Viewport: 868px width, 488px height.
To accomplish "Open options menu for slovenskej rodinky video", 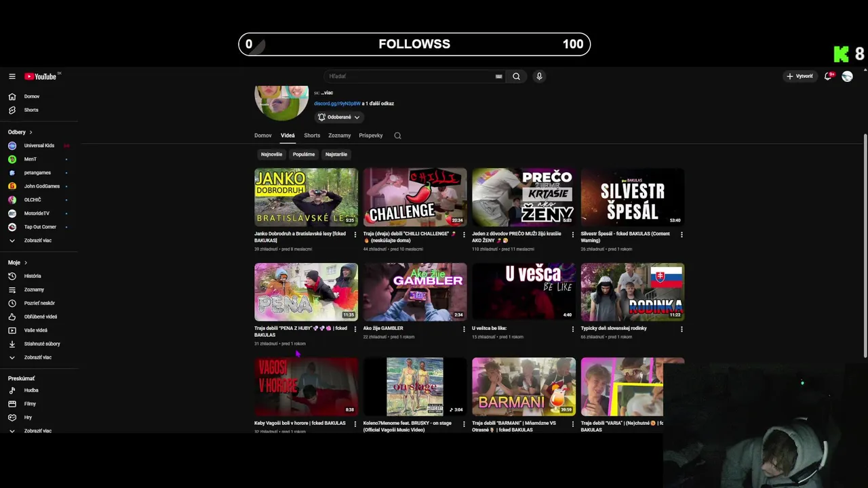I will pyautogui.click(x=682, y=329).
